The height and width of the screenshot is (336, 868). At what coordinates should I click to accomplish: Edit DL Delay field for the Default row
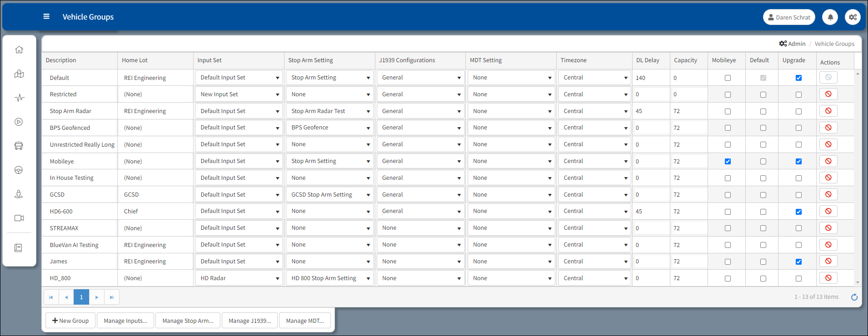coord(651,78)
